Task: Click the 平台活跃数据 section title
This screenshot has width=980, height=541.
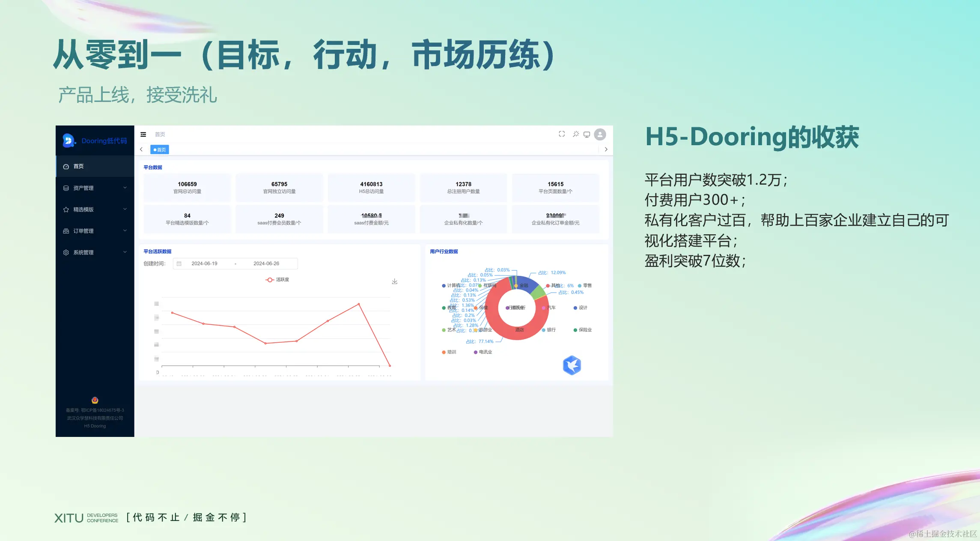Action: tap(157, 251)
